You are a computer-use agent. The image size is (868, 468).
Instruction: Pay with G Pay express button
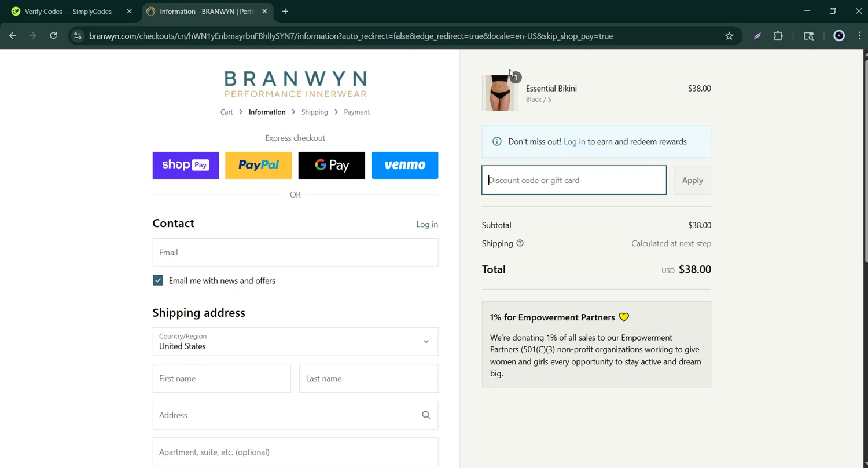point(332,165)
